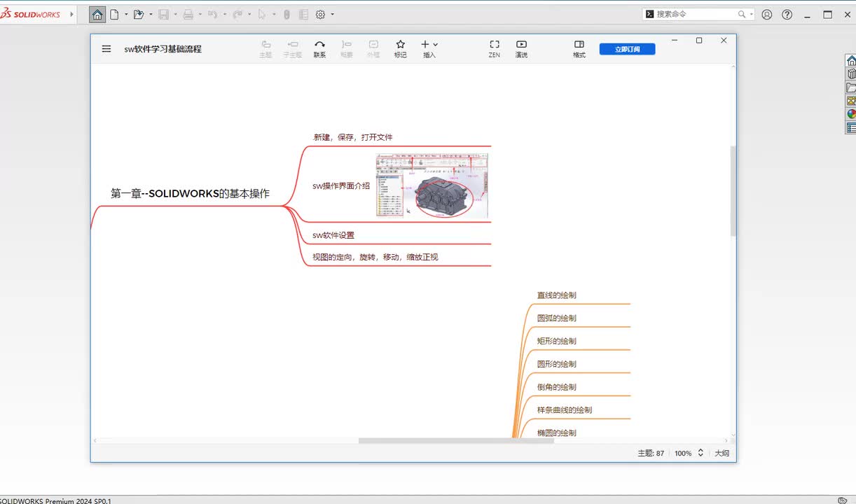Open the search type dropdown arrow
This screenshot has width=856, height=504.
[x=752, y=14]
